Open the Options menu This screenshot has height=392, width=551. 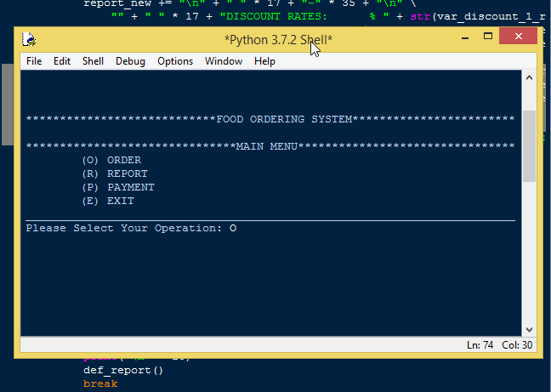click(x=175, y=61)
